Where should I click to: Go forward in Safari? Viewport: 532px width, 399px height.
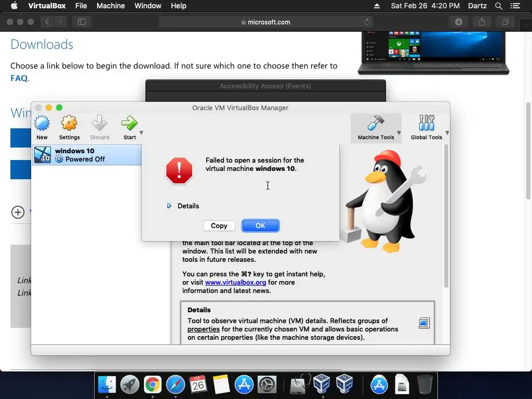click(x=60, y=22)
